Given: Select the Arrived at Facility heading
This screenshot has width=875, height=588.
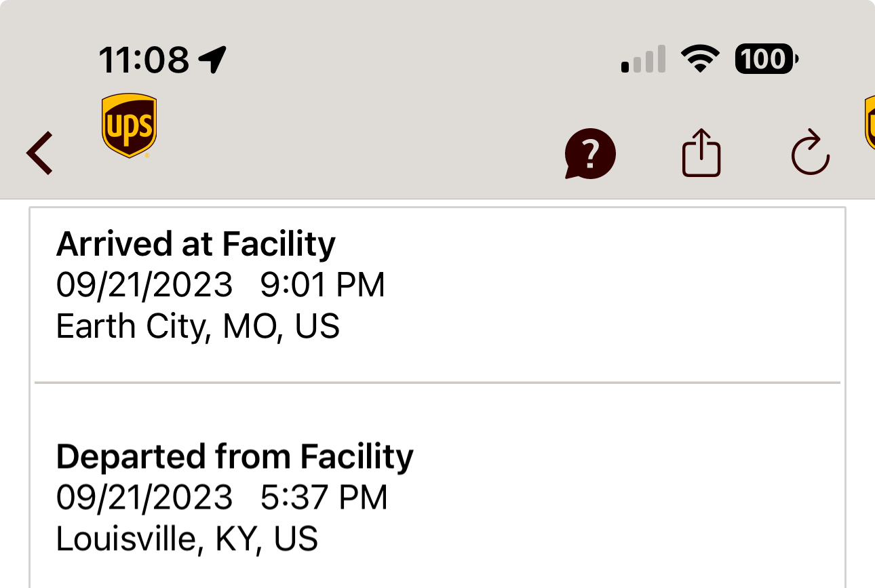Looking at the screenshot, I should coord(195,244).
